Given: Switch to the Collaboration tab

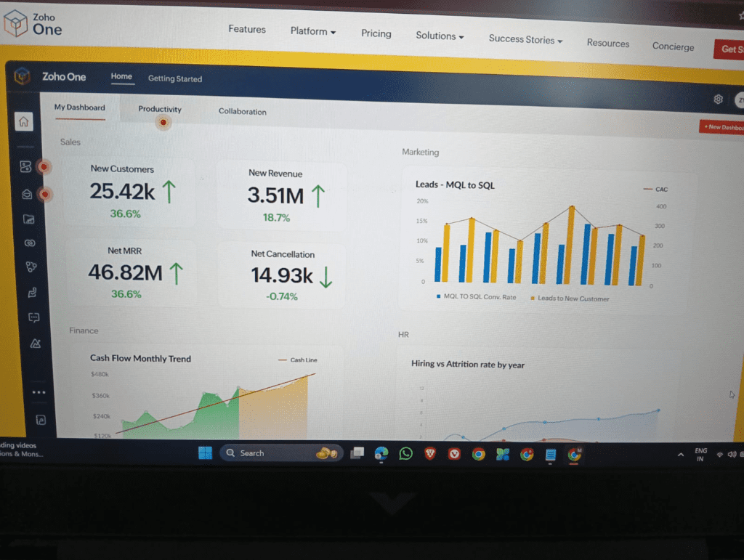Looking at the screenshot, I should [x=242, y=112].
